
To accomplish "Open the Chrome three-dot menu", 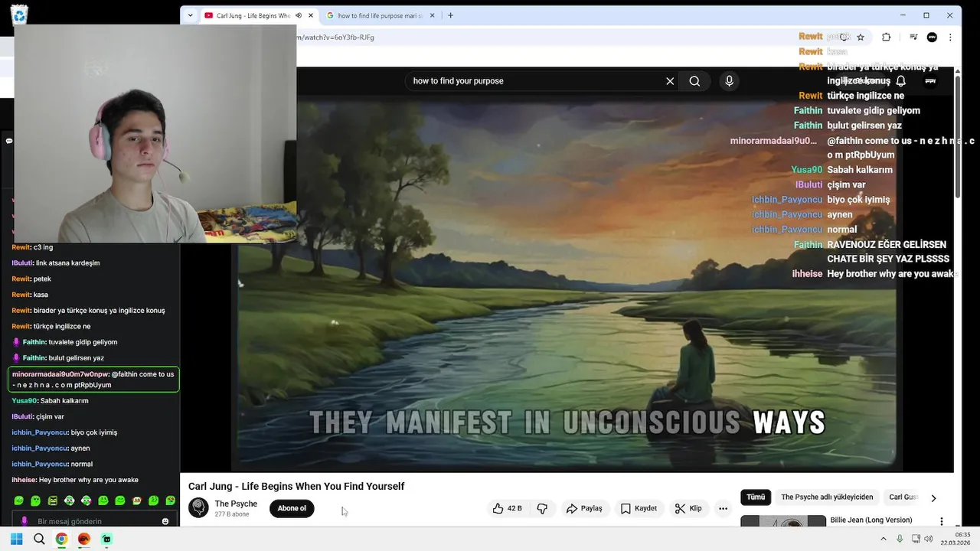I will click(950, 37).
